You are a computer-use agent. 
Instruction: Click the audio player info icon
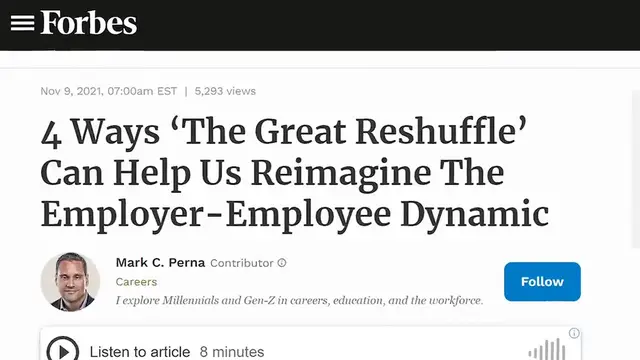pyautogui.click(x=574, y=333)
